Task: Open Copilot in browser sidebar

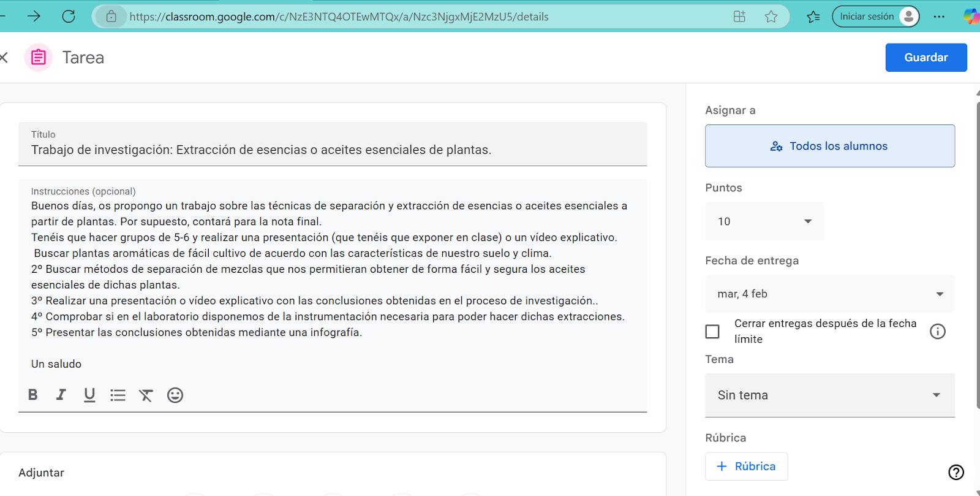Action: click(x=971, y=17)
